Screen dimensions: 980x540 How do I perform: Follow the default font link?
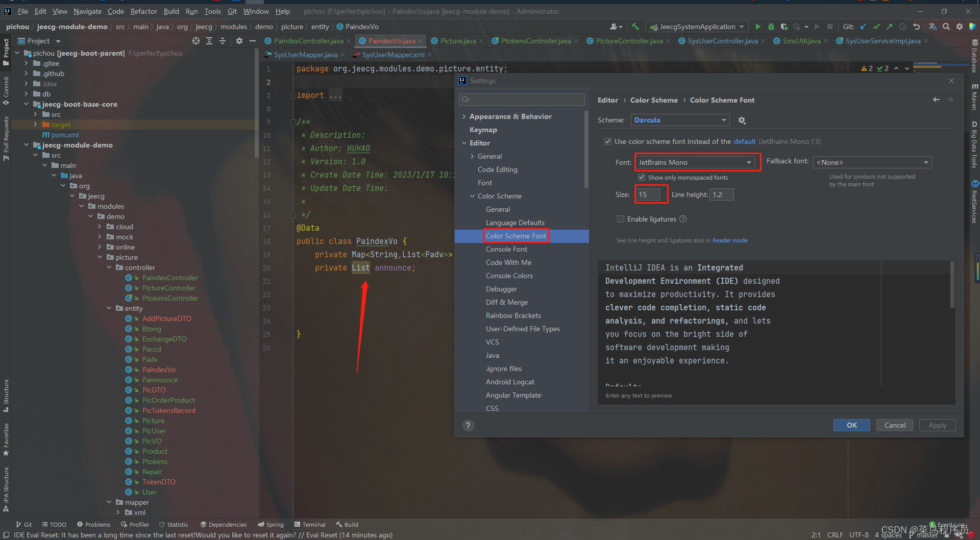tap(745, 141)
